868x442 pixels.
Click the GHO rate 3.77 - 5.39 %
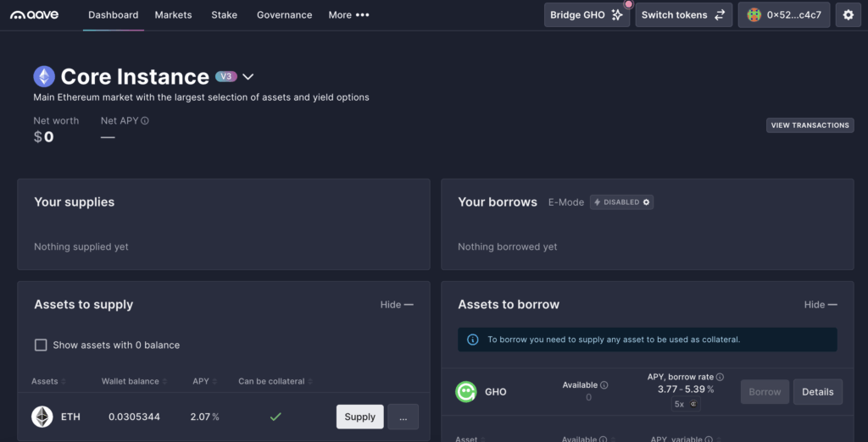coord(685,390)
